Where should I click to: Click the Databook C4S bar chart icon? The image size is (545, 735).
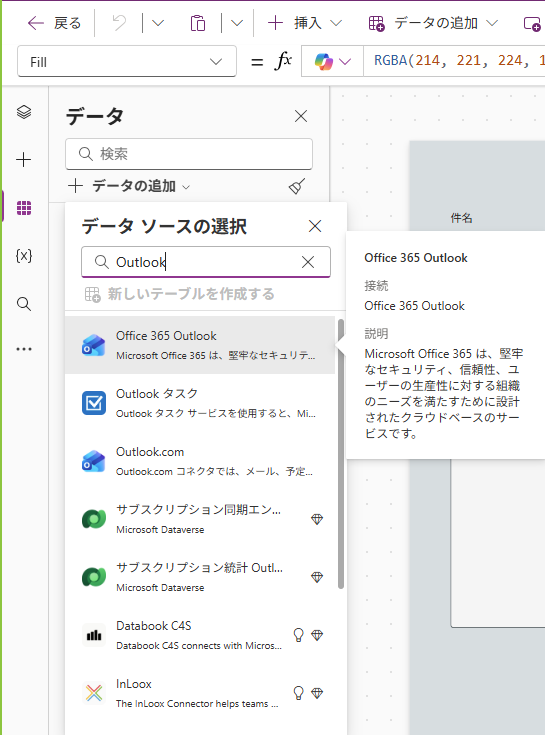(94, 635)
